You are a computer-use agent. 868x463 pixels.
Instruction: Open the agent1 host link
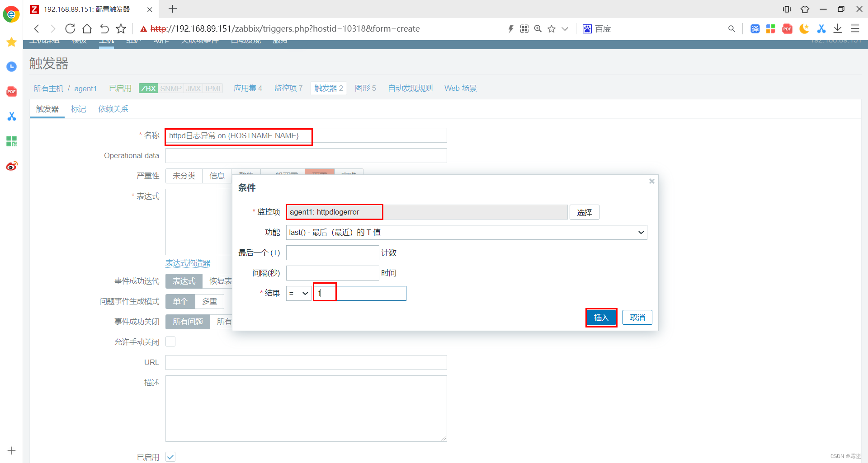(x=85, y=89)
